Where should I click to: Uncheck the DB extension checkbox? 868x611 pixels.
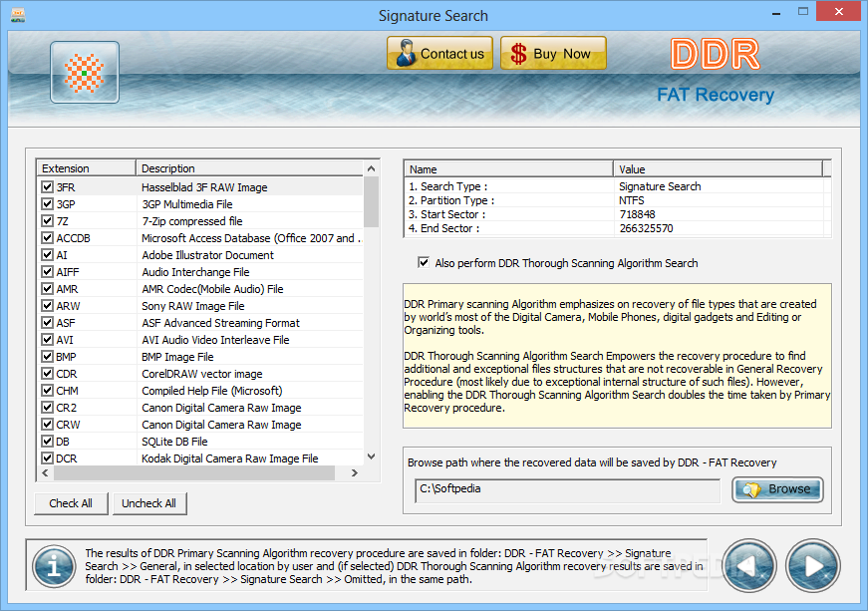[x=48, y=442]
